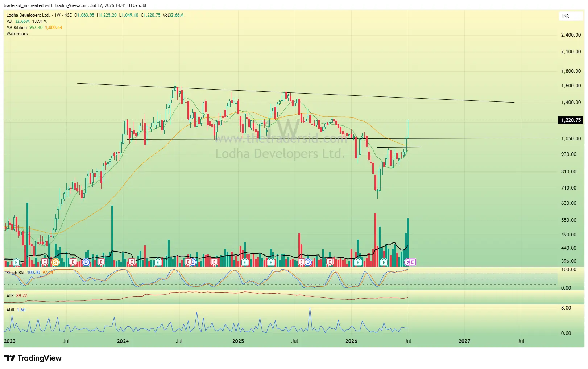Open the green earnings marker from April 2025
Image resolution: width=588 pixels, height=369 pixels.
click(271, 262)
